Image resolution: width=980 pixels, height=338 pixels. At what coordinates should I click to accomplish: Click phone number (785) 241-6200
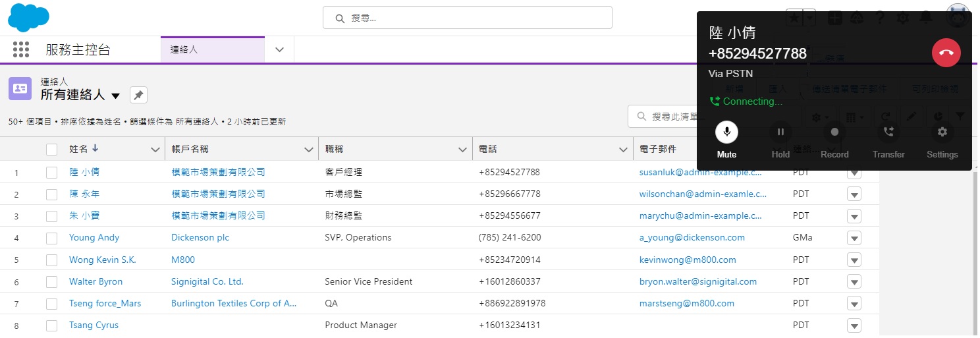[x=510, y=237]
